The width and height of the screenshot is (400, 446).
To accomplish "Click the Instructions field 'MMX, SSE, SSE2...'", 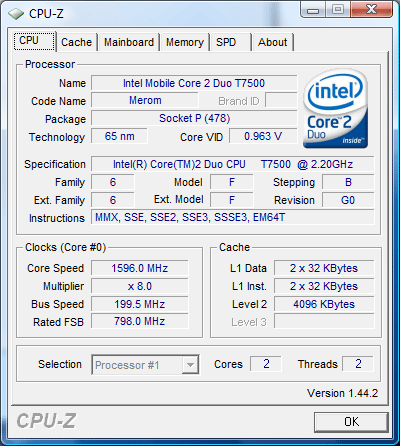I will (233, 217).
